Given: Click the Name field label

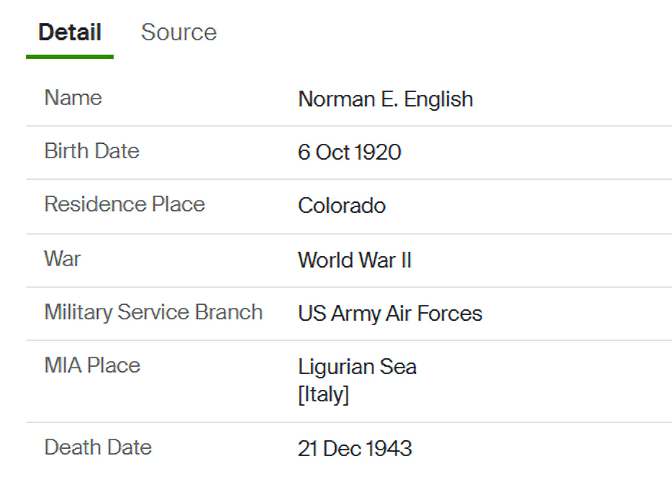Looking at the screenshot, I should click(x=73, y=98).
